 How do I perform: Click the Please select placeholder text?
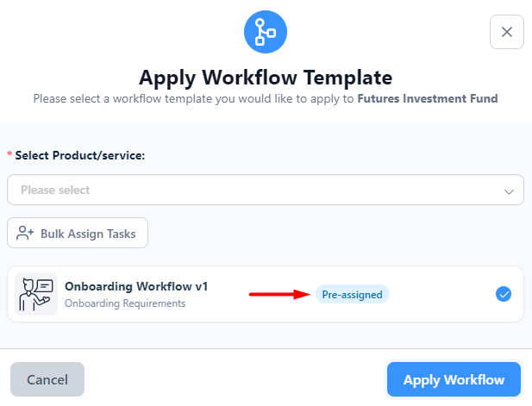[x=55, y=190]
